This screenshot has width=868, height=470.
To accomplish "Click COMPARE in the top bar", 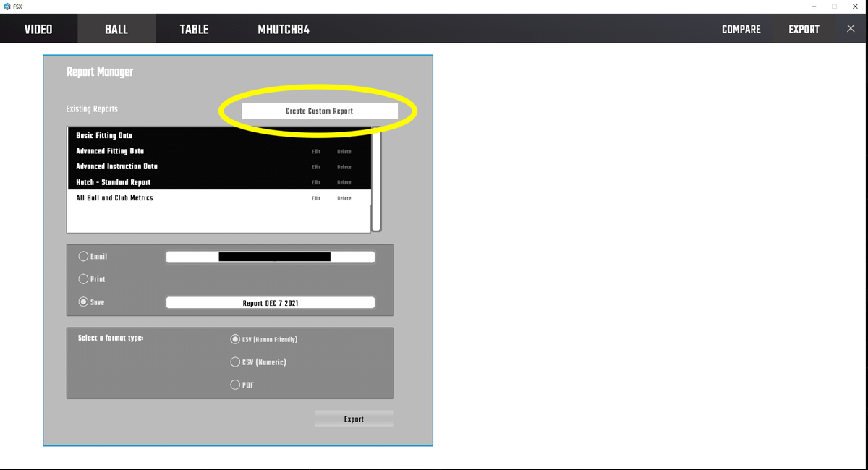I will tap(741, 29).
